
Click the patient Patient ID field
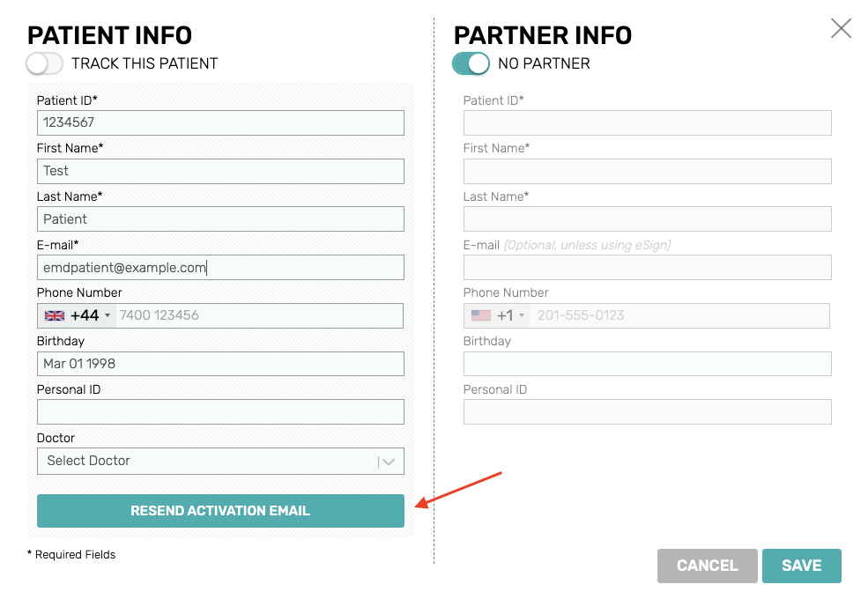tap(220, 122)
